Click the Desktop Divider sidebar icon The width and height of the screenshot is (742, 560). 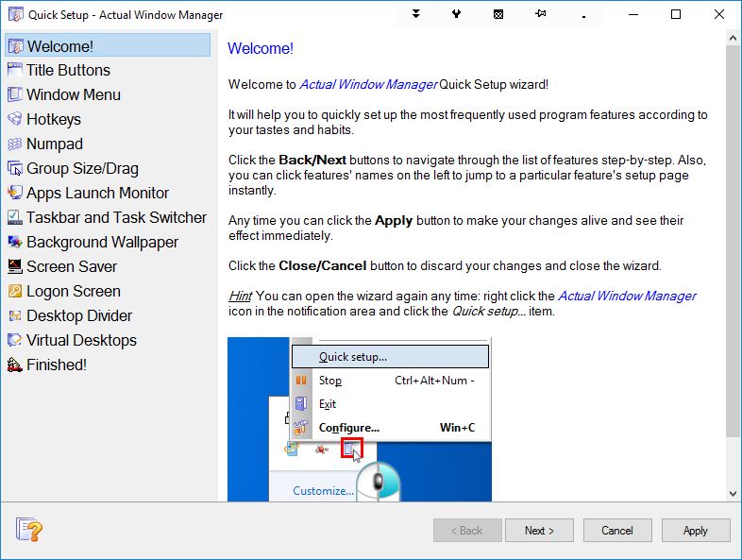point(15,315)
